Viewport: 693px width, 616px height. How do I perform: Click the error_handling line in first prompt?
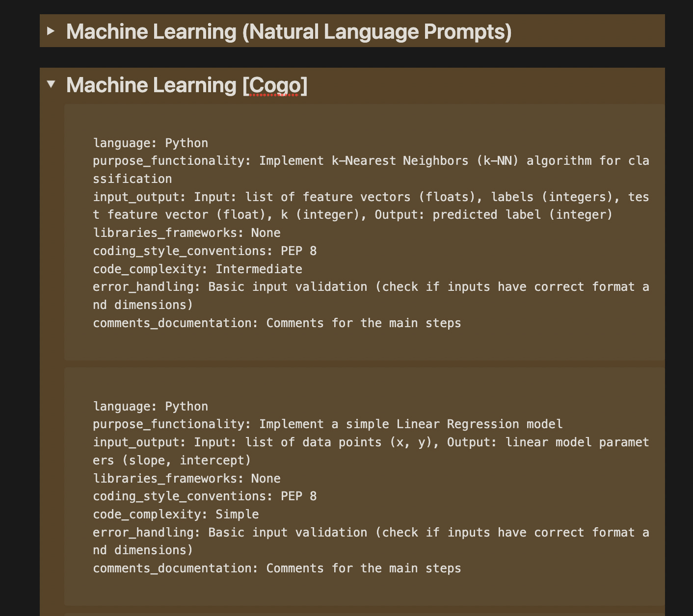[344, 286]
